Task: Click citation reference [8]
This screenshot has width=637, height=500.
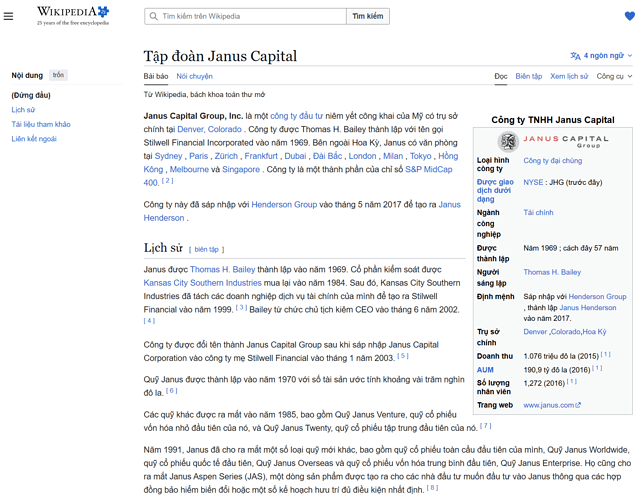Action: [432, 488]
